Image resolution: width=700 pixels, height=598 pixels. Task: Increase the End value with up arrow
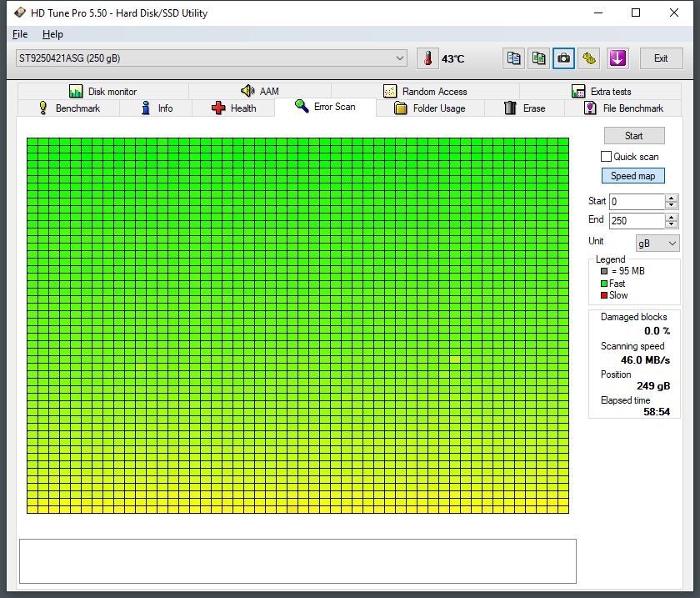[x=671, y=217]
